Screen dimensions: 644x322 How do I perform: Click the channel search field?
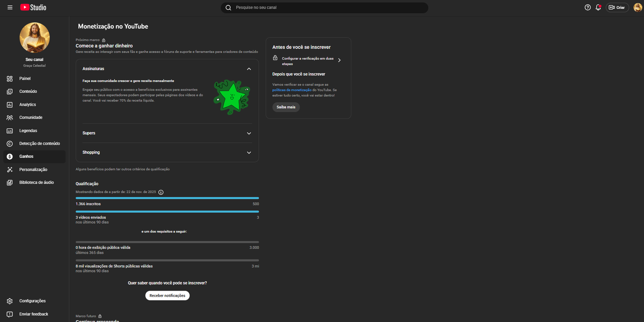coord(324,8)
